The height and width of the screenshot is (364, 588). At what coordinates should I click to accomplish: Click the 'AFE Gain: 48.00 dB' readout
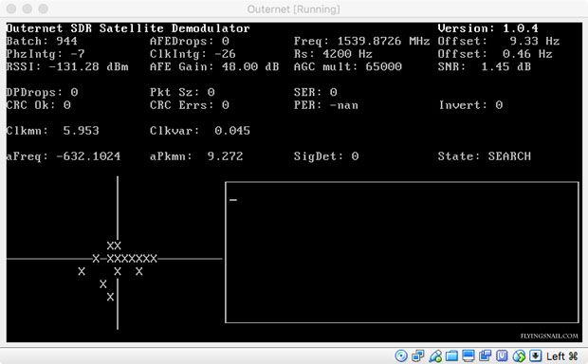[x=214, y=66]
